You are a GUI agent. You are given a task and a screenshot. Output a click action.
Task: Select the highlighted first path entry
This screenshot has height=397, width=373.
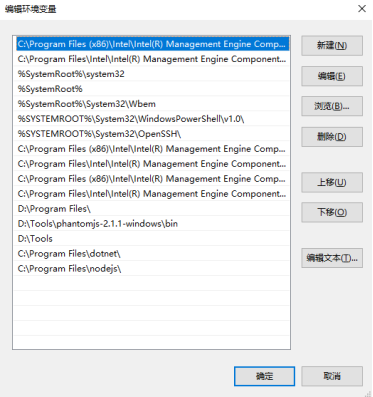point(152,44)
